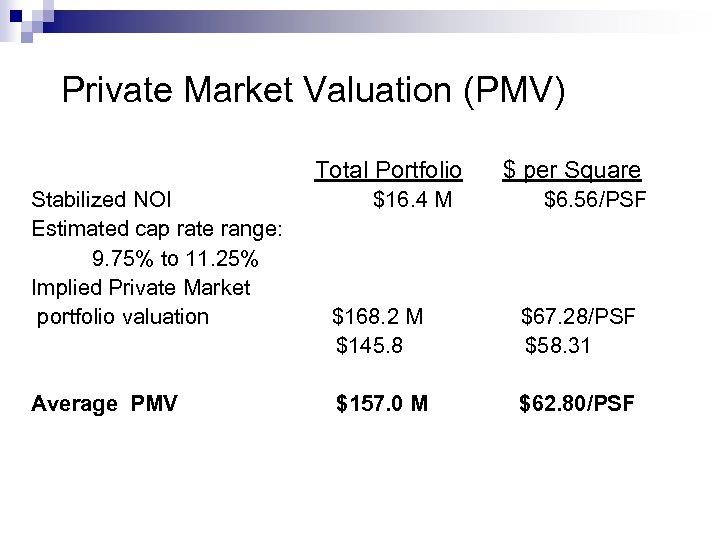This screenshot has height=540, width=720.
Task: Click the Implied Private Market text line
Action: 143,288
